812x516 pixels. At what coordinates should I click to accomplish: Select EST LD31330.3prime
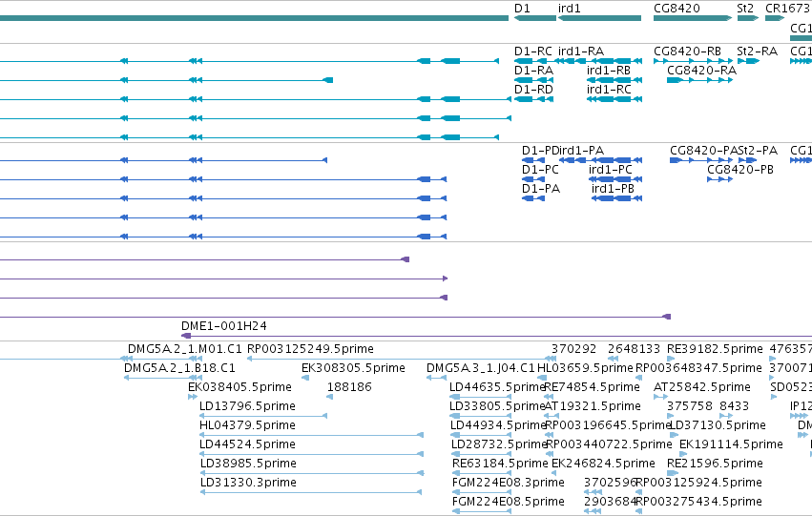tap(311, 492)
